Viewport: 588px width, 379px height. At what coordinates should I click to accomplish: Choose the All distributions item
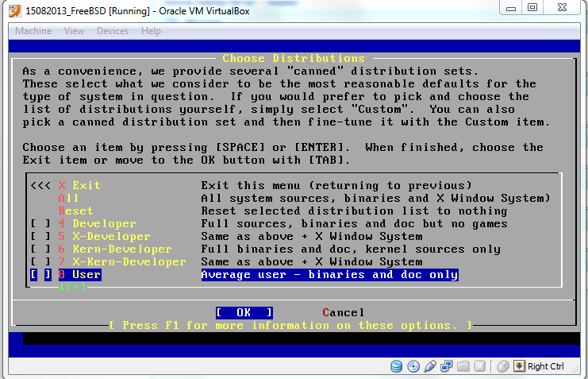point(68,199)
